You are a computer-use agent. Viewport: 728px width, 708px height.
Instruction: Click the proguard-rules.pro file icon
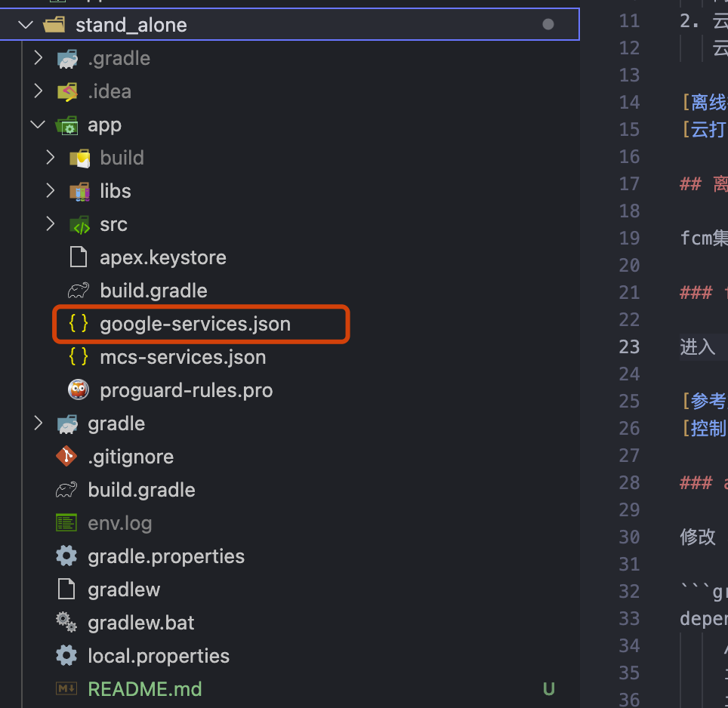tap(79, 390)
